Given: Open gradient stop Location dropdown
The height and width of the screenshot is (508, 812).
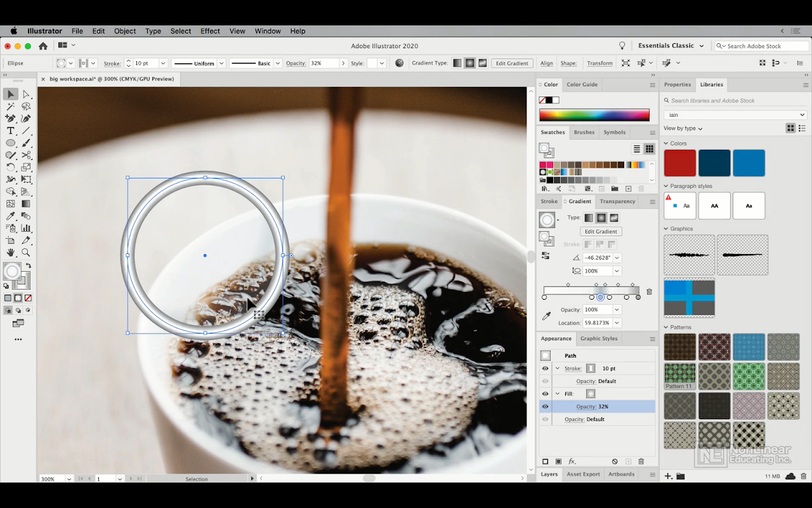Looking at the screenshot, I should coord(617,323).
